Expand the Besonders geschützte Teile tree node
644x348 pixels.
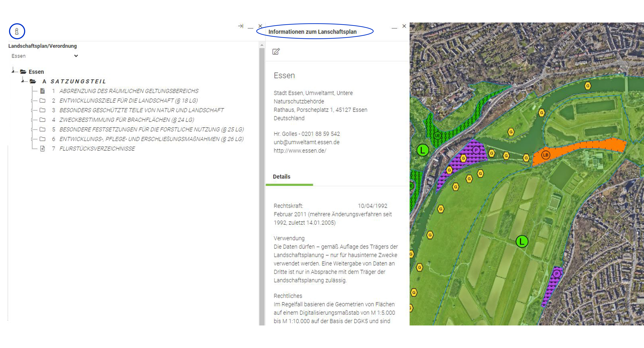click(x=32, y=110)
